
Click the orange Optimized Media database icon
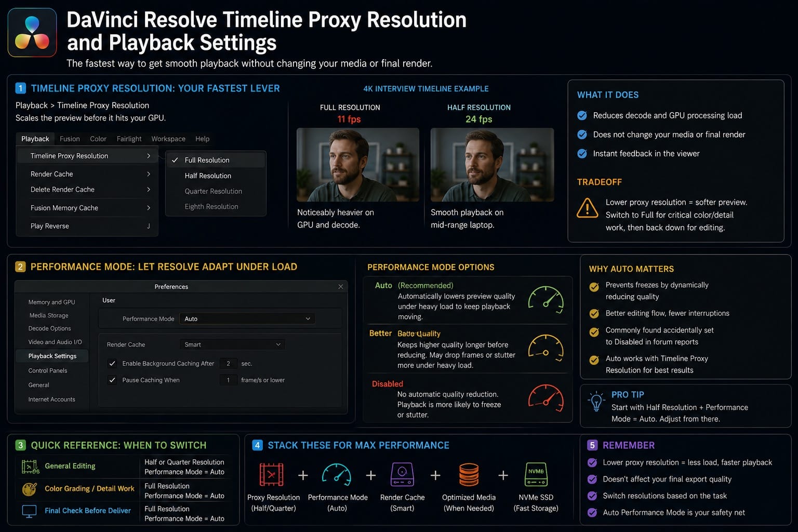coord(469,475)
